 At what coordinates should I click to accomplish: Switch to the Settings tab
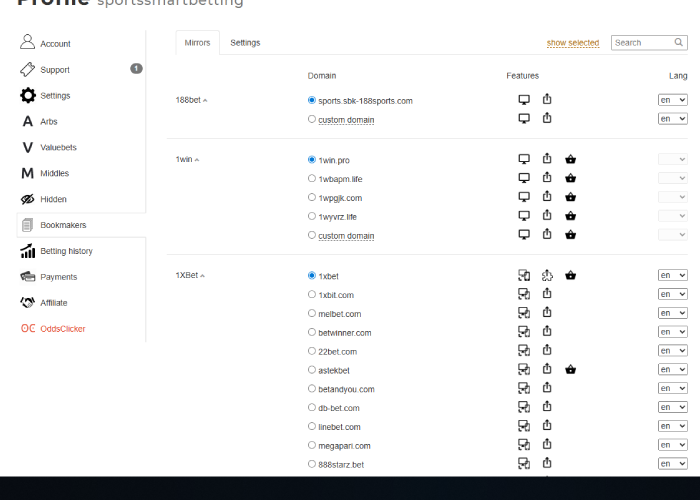click(245, 43)
